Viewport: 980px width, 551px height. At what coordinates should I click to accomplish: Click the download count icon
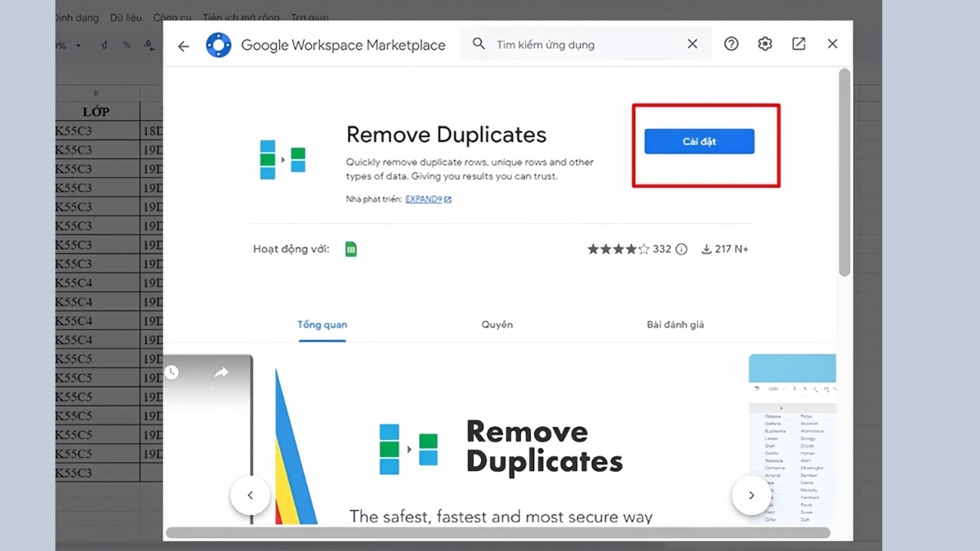click(706, 249)
